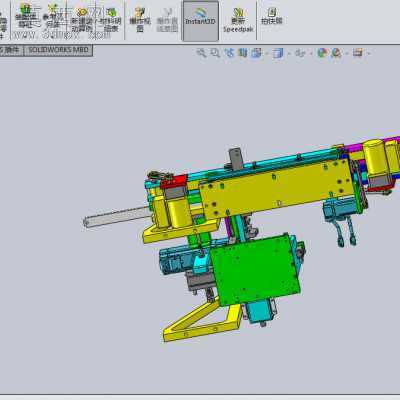The image size is (400, 400).
Task: Expand the Apply Scene dropdown arrow
Action: click(x=347, y=53)
